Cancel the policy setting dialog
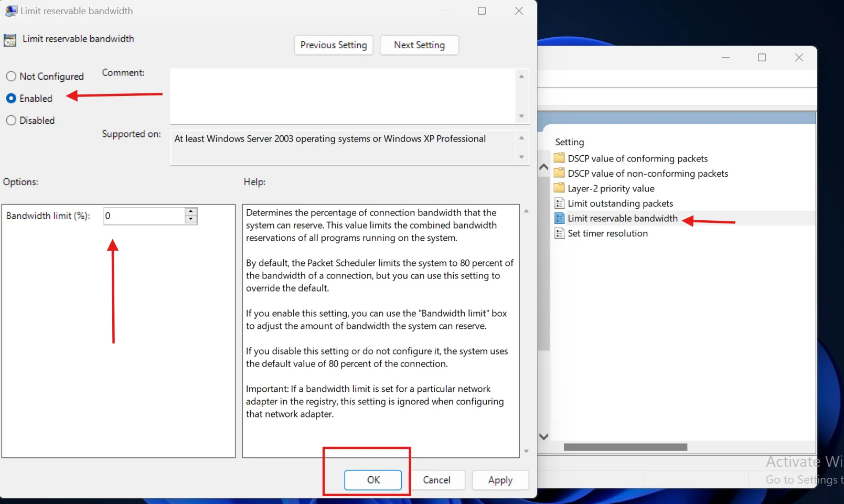The width and height of the screenshot is (844, 504). 436,480
